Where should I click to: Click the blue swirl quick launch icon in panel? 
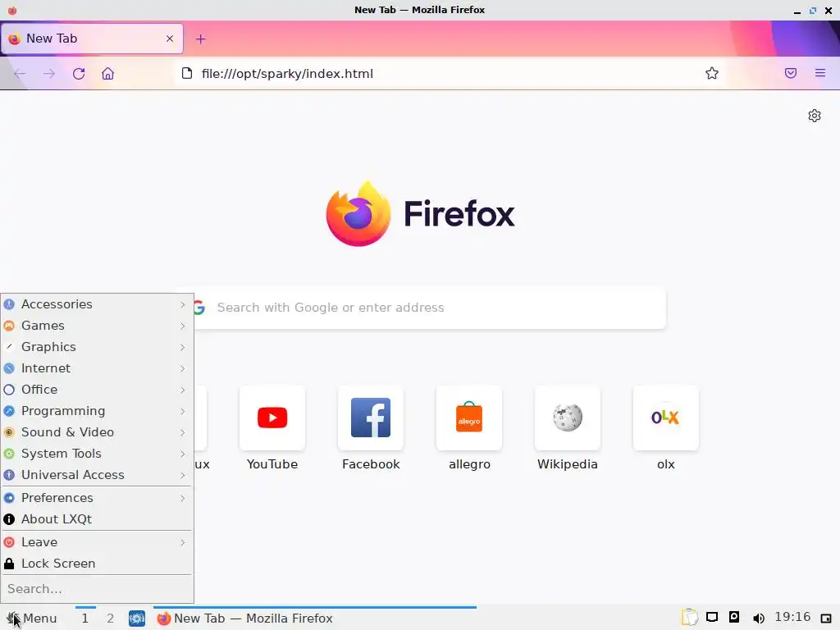pyautogui.click(x=137, y=619)
